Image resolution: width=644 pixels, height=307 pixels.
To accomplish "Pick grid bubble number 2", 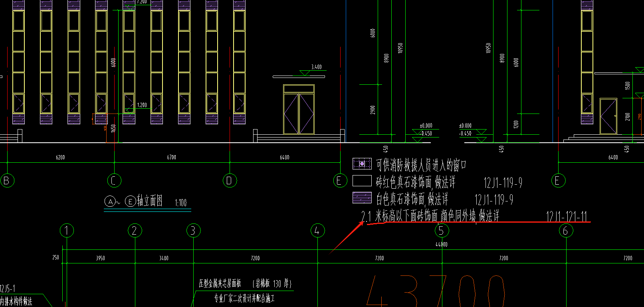I will coord(135,231).
